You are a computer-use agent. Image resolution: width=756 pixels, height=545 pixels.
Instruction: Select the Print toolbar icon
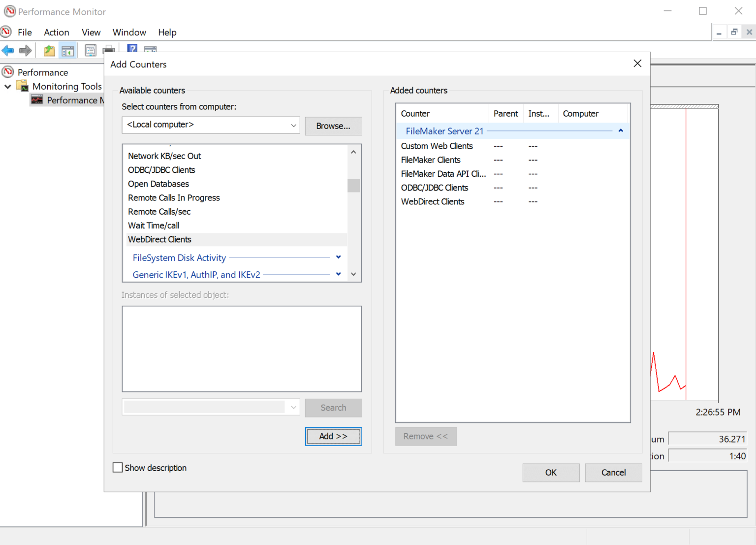coord(109,50)
